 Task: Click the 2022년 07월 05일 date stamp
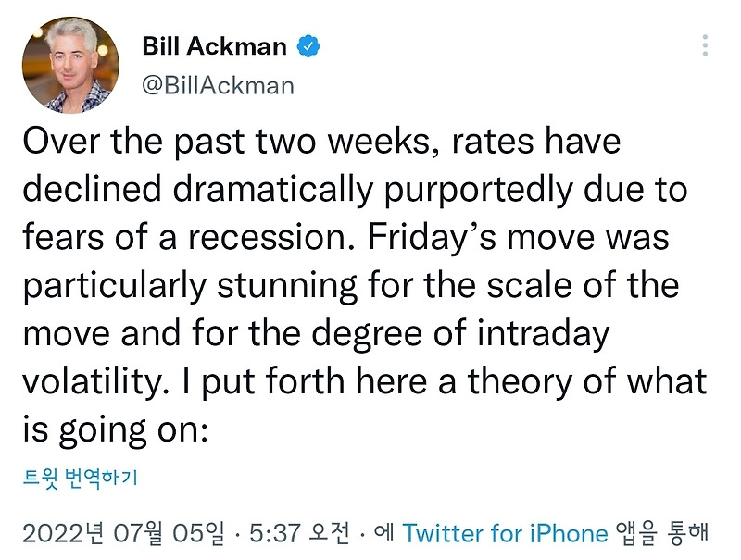[x=123, y=533]
